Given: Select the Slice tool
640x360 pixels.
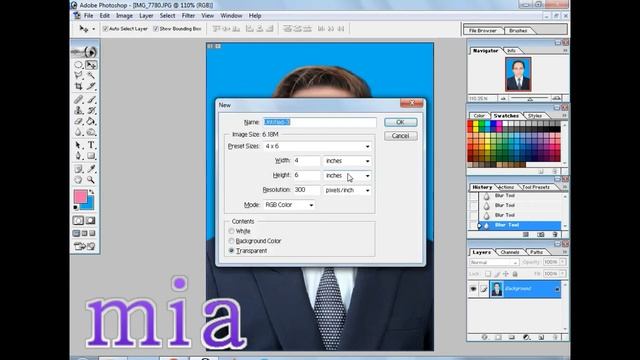Looking at the screenshot, I should click(91, 86).
